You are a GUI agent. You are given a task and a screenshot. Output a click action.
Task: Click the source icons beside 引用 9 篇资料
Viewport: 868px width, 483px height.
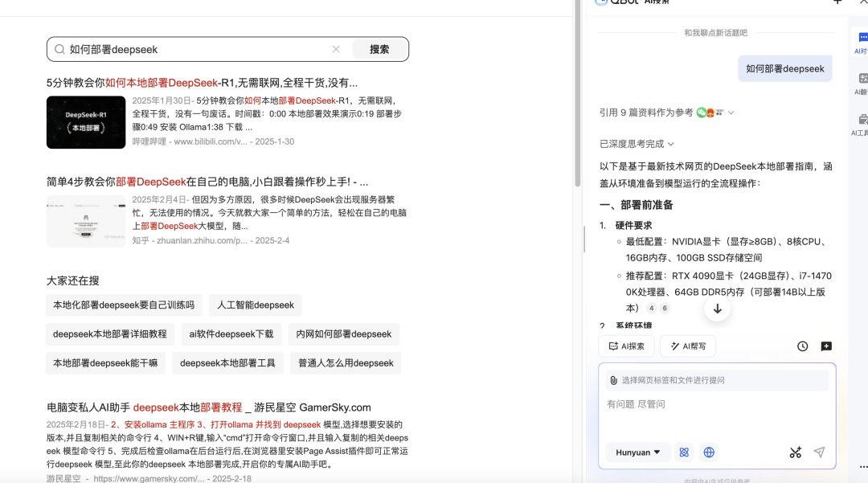point(710,113)
